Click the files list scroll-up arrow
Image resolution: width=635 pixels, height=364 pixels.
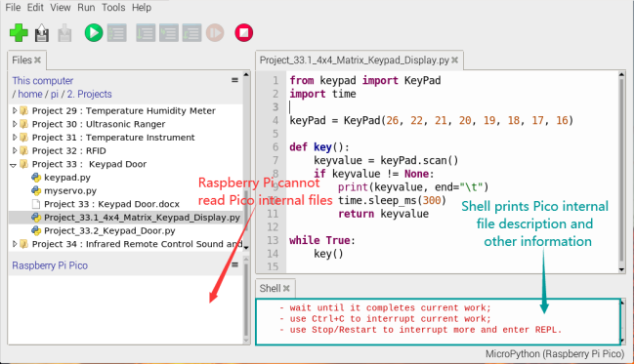[x=246, y=75]
